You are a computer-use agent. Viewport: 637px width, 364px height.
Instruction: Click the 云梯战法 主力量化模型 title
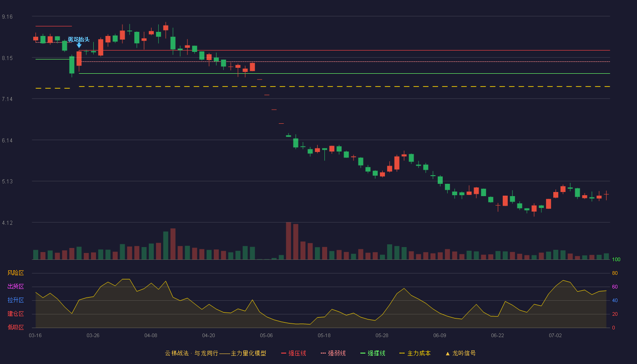tap(215, 354)
